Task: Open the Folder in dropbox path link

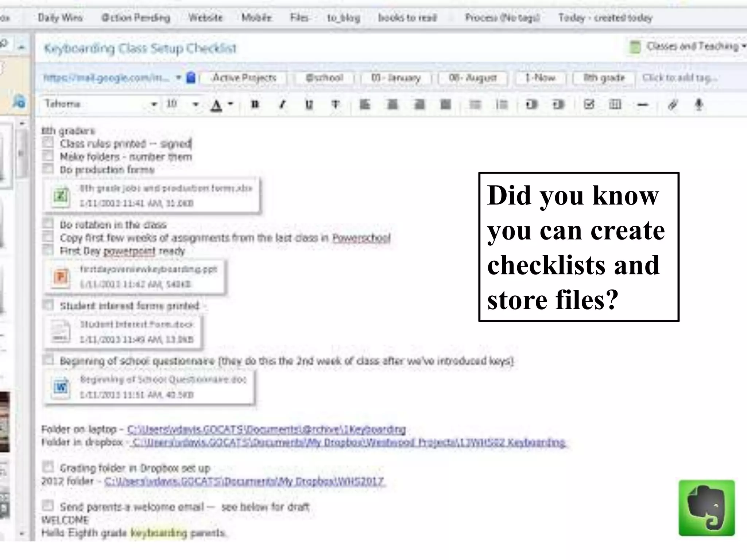Action: [x=348, y=443]
